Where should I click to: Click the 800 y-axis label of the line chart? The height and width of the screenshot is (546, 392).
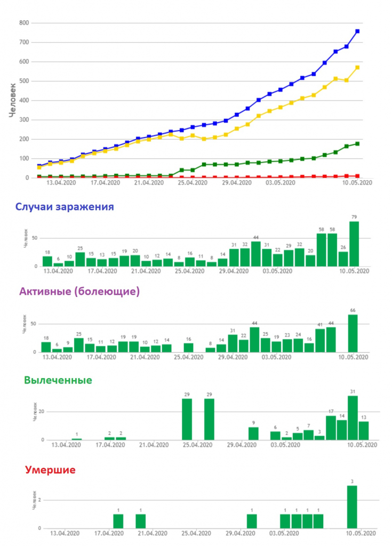(24, 23)
